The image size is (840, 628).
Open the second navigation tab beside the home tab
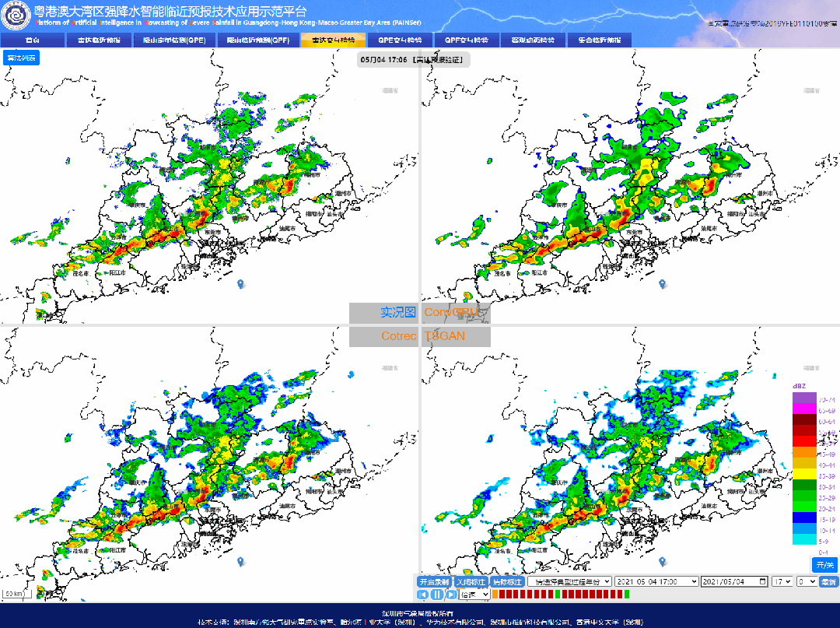click(99, 40)
